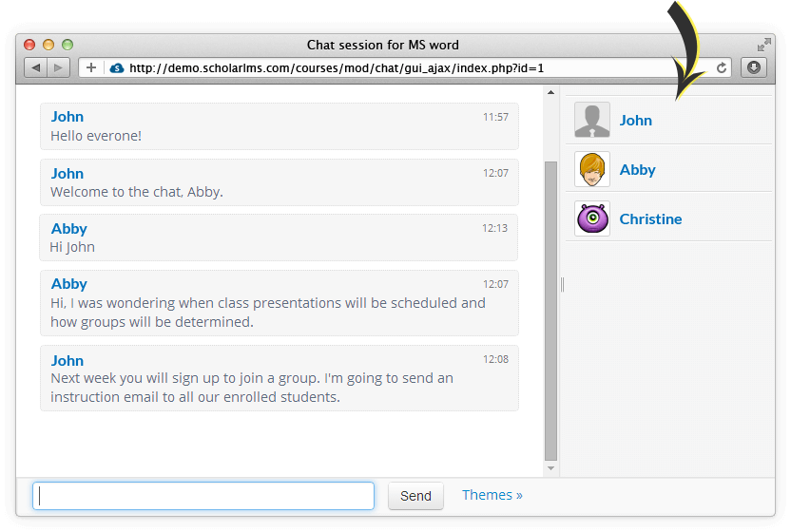Click the 11:57 timestamp
This screenshot has width=791, height=532.
[x=495, y=117]
